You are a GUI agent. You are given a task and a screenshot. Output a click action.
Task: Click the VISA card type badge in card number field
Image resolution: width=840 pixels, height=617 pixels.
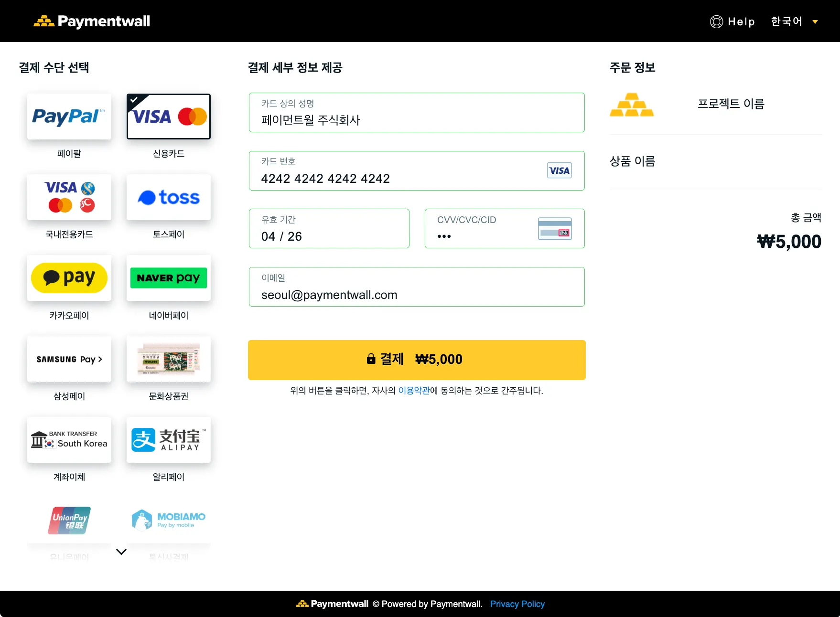point(559,170)
